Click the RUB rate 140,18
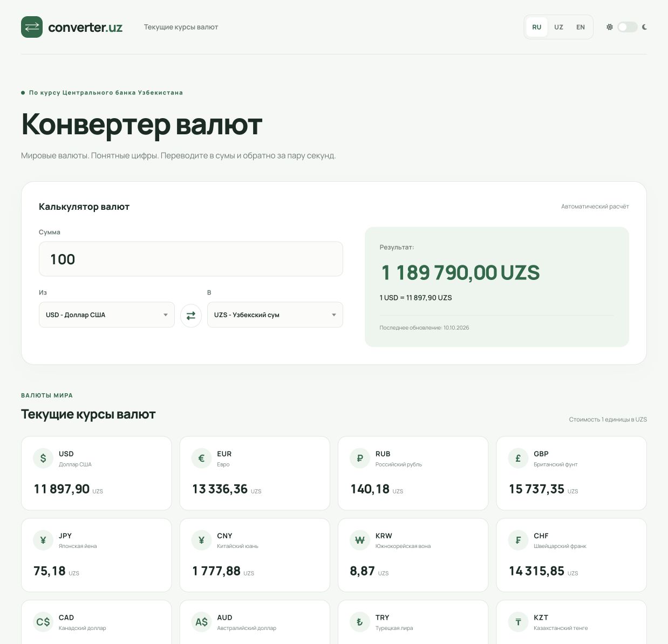668x644 pixels. (x=370, y=489)
